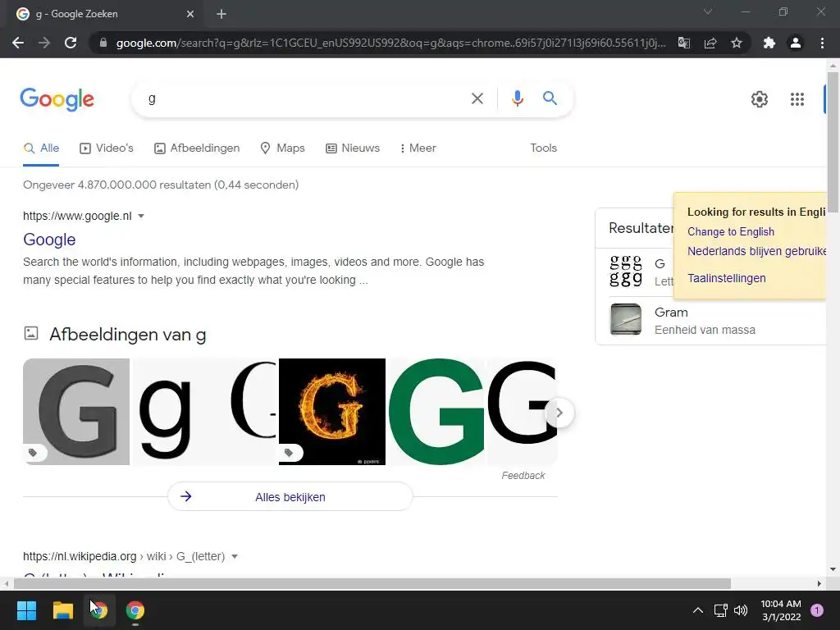Close the 'g - Google Zoeken' tab
The height and width of the screenshot is (630, 840).
click(x=190, y=14)
